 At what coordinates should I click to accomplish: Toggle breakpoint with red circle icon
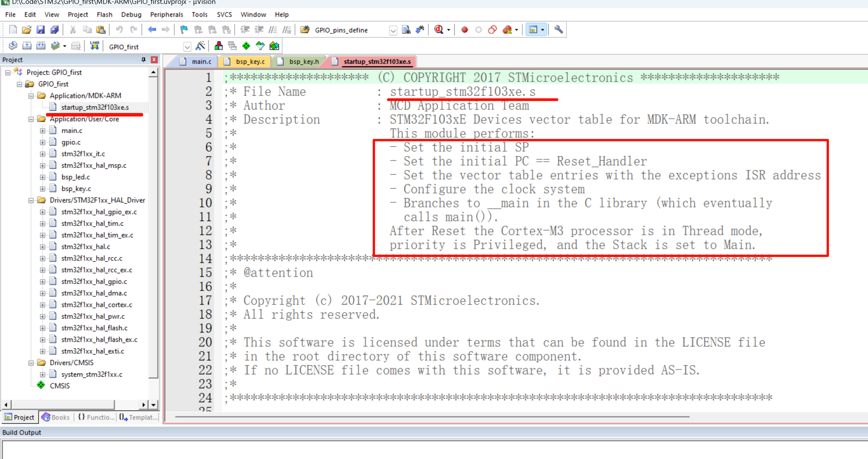tap(464, 30)
